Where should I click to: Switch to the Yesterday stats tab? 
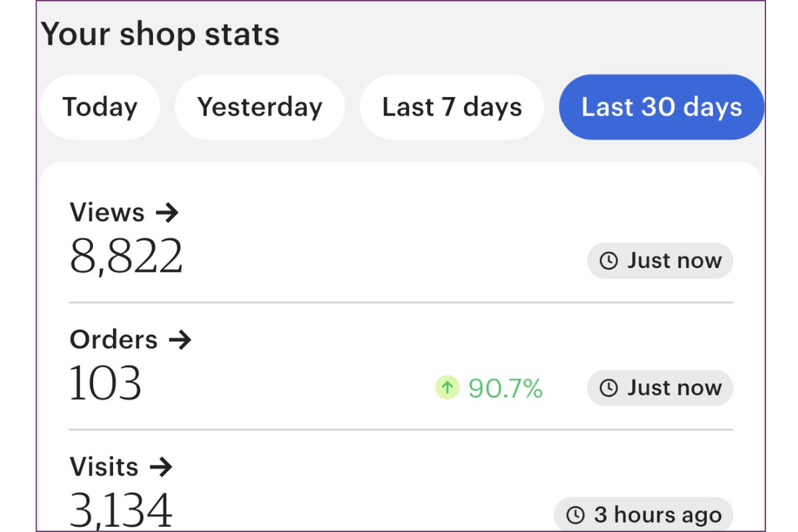(259, 107)
